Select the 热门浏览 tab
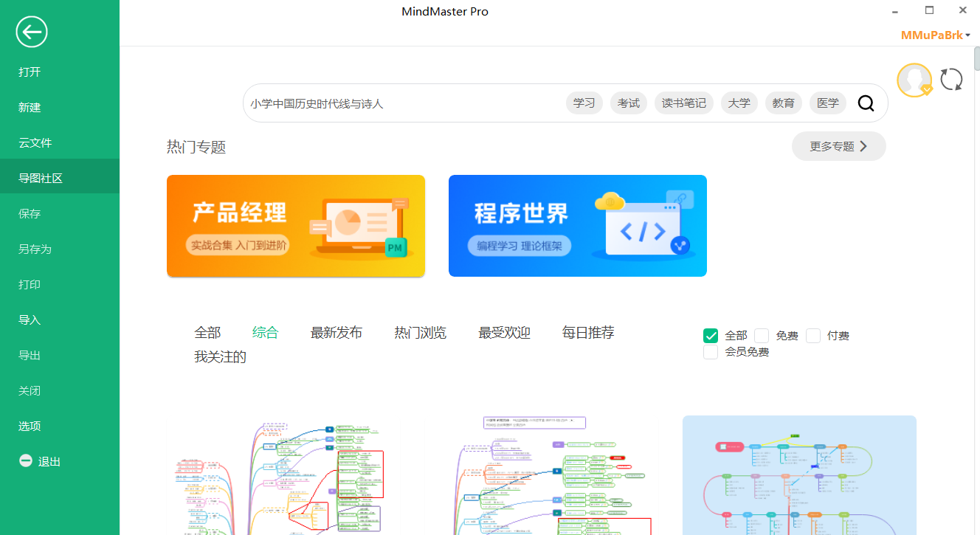The image size is (980, 535). pos(420,333)
